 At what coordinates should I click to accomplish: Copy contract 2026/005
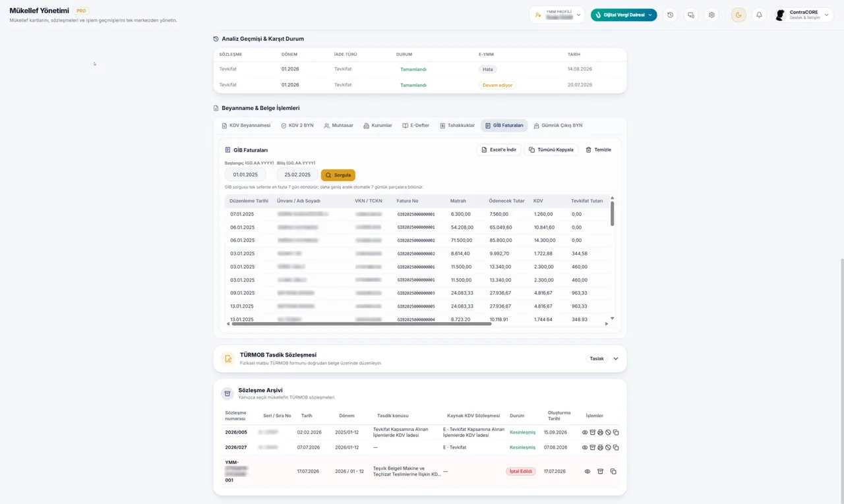(x=616, y=432)
